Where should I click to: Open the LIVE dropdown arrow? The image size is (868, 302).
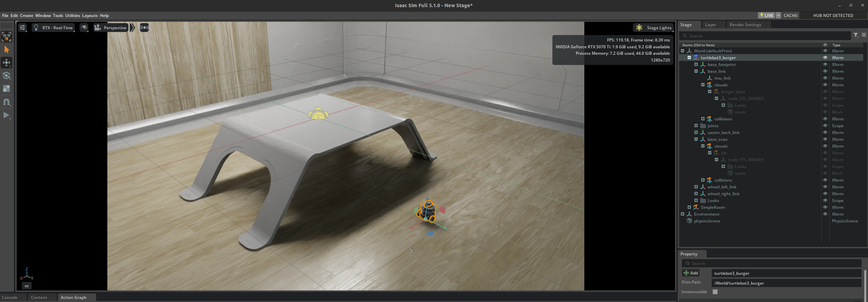pyautogui.click(x=778, y=15)
